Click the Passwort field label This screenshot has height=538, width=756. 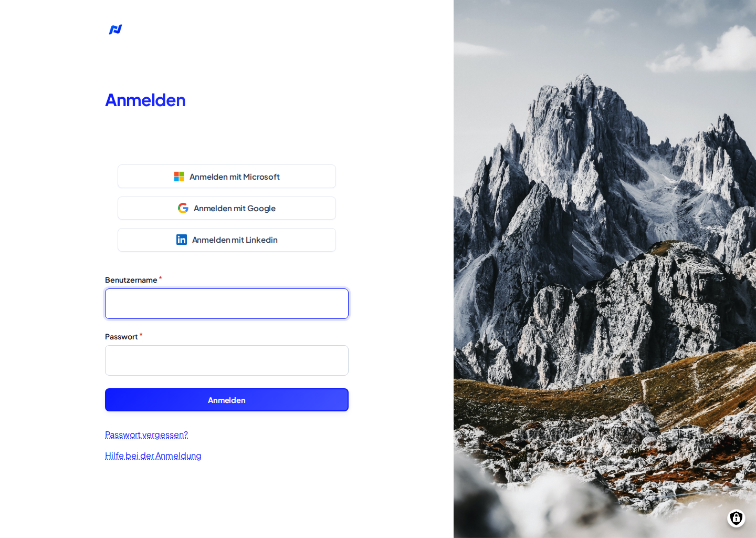coord(121,337)
